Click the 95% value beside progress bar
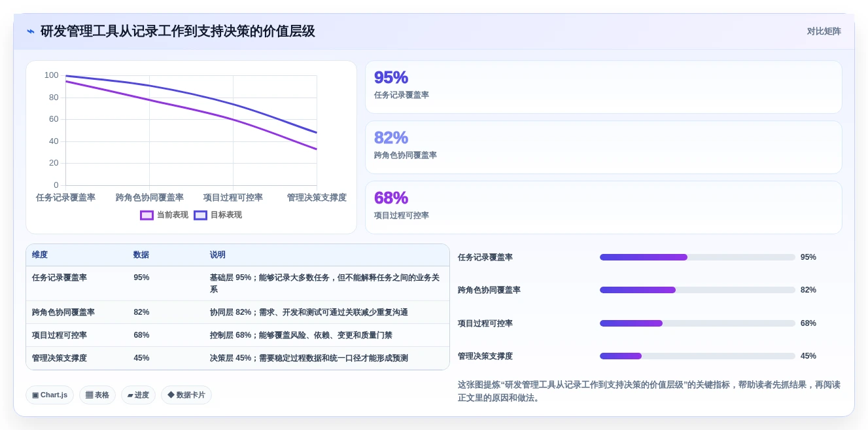Viewport: 868px width, 430px height. pos(808,257)
